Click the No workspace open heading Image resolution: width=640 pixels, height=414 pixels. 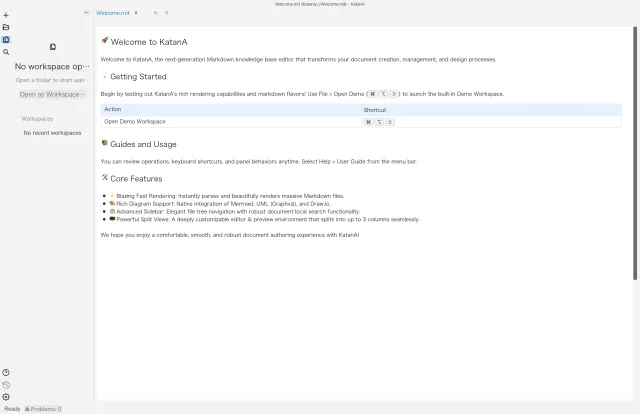click(x=52, y=67)
